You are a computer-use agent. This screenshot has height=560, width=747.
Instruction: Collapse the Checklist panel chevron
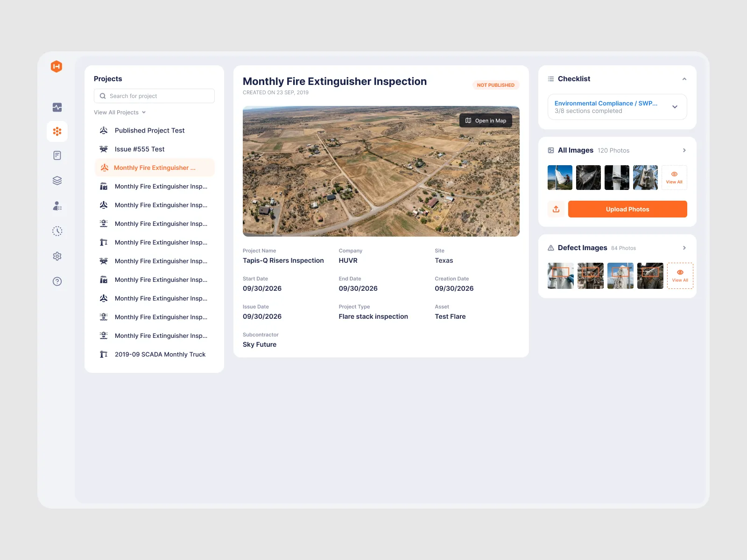(x=684, y=79)
